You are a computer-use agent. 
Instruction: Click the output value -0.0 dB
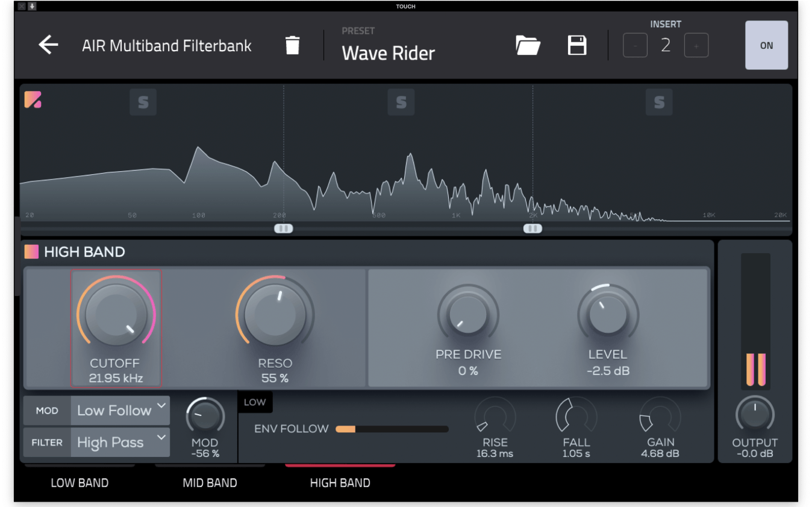tap(755, 453)
